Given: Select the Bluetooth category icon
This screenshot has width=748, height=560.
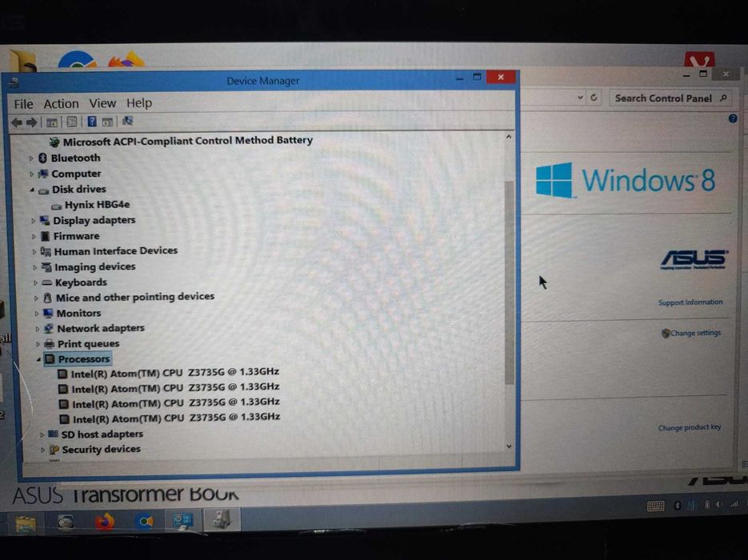Looking at the screenshot, I should (43, 158).
